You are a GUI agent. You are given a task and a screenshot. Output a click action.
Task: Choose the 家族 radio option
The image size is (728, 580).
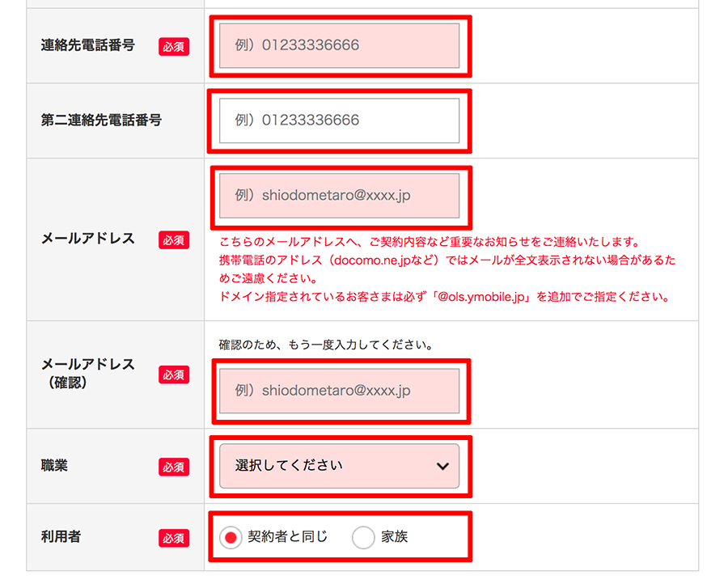364,537
